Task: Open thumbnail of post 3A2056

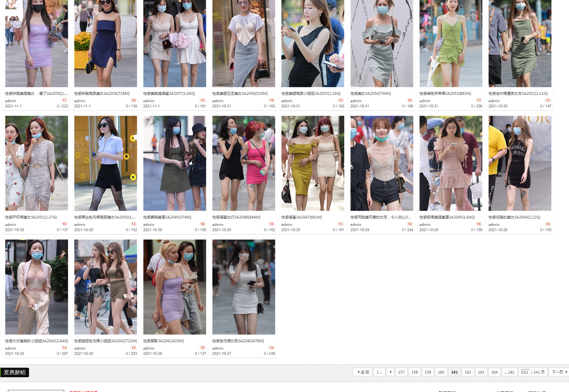Action: click(x=244, y=43)
